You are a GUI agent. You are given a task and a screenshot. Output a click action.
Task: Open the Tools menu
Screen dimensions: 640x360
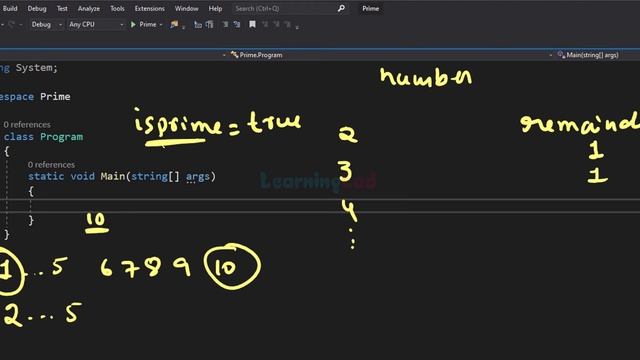[117, 9]
